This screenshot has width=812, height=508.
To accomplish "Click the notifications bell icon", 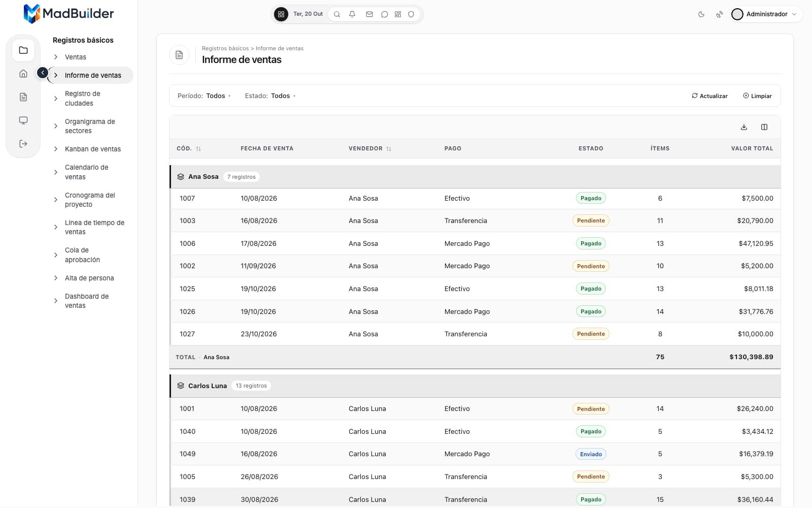I will tap(352, 14).
